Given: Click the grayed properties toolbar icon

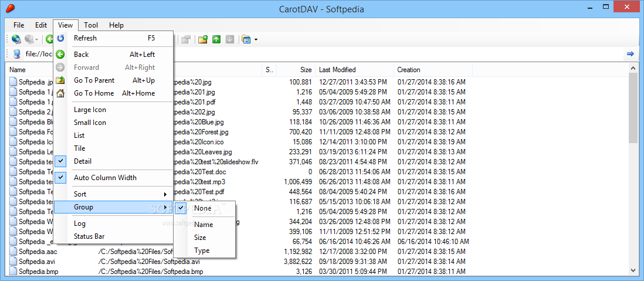Looking at the screenshot, I should click(186, 39).
